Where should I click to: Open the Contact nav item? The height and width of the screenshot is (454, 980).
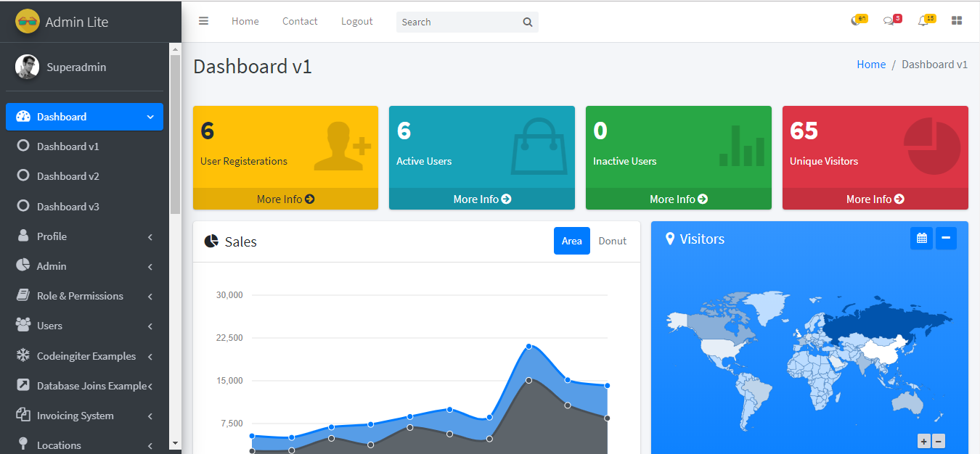click(x=300, y=21)
